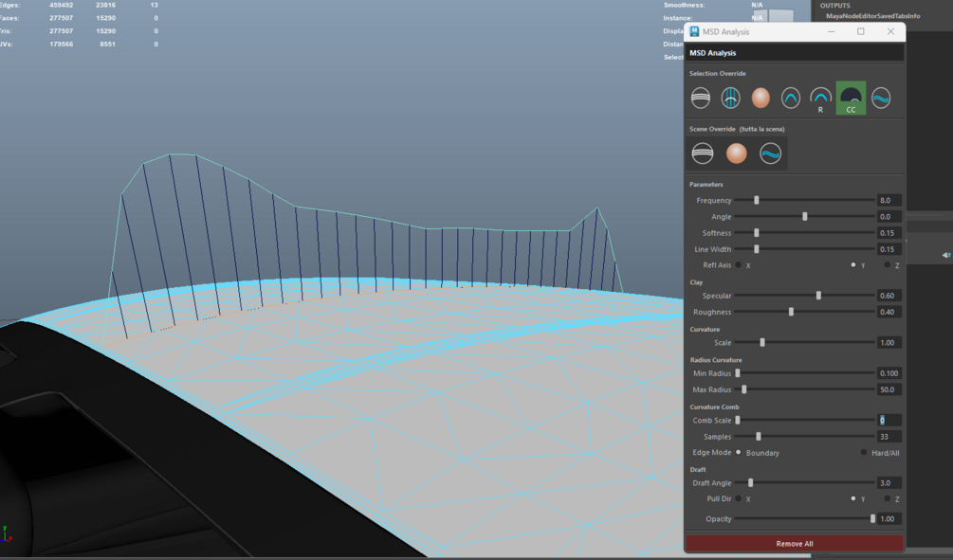
Task: Click the Specular slider handle
Action: click(818, 296)
